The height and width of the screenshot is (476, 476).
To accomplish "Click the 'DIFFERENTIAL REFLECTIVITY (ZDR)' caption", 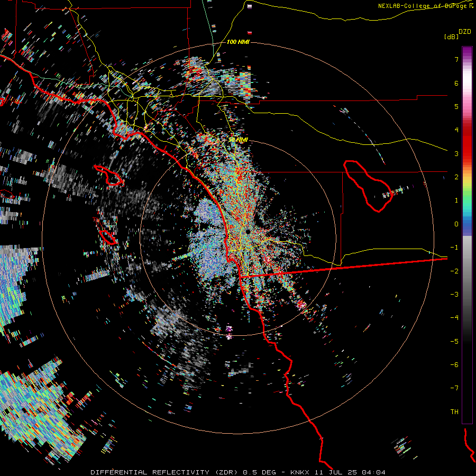I will pos(165,472).
